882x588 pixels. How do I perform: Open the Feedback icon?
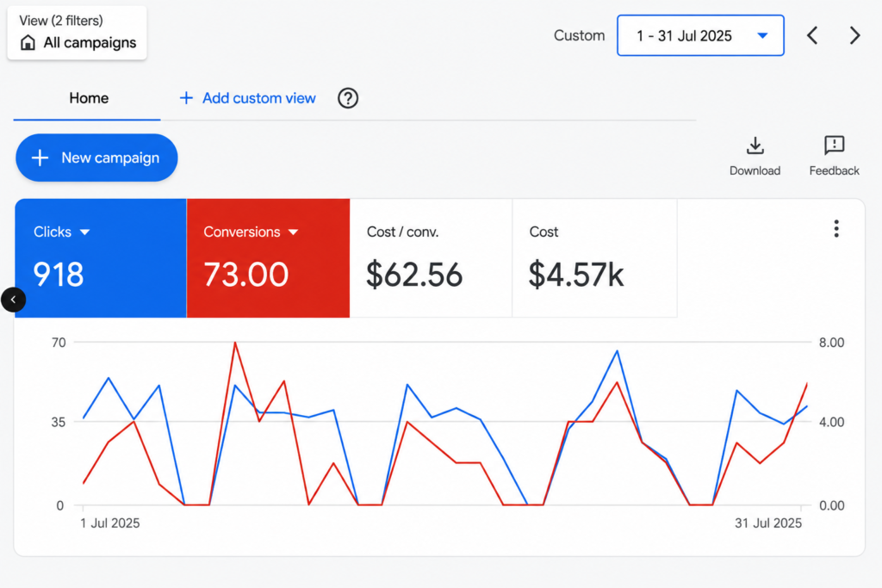834,145
